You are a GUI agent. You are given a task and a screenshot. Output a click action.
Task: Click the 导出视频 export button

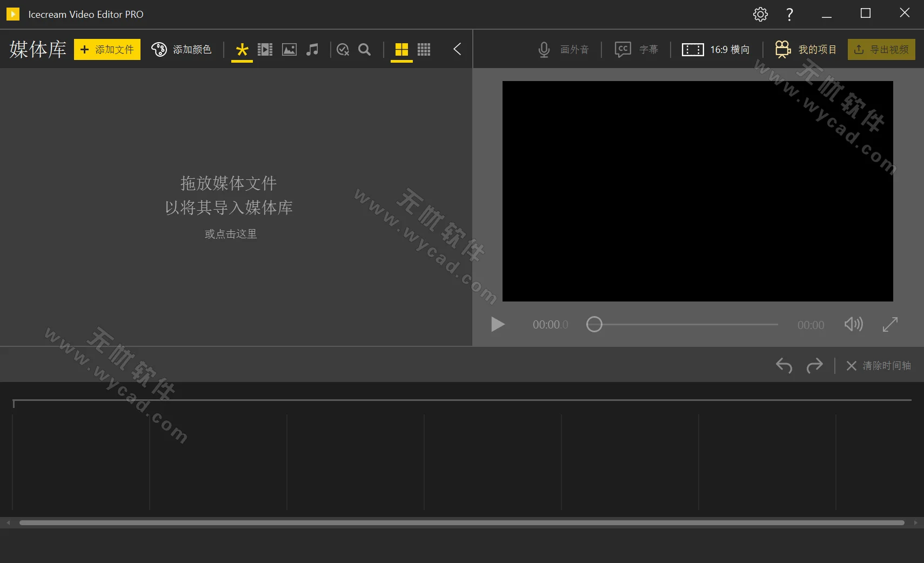click(881, 49)
